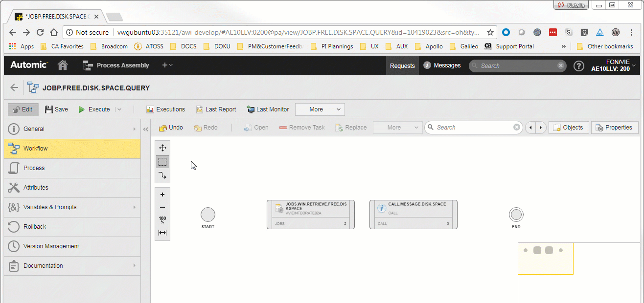Screen dimensions: 644x303
Task: Zoom out with the minus button
Action: coord(162,207)
